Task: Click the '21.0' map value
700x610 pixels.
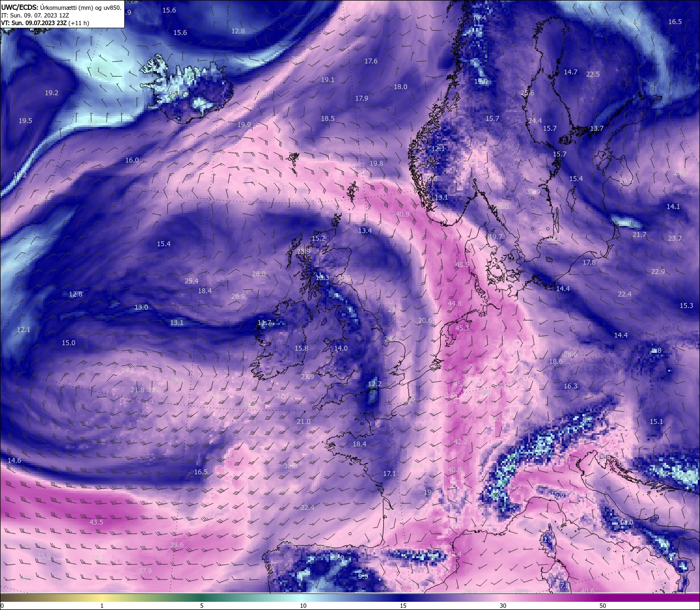Action: point(304,422)
